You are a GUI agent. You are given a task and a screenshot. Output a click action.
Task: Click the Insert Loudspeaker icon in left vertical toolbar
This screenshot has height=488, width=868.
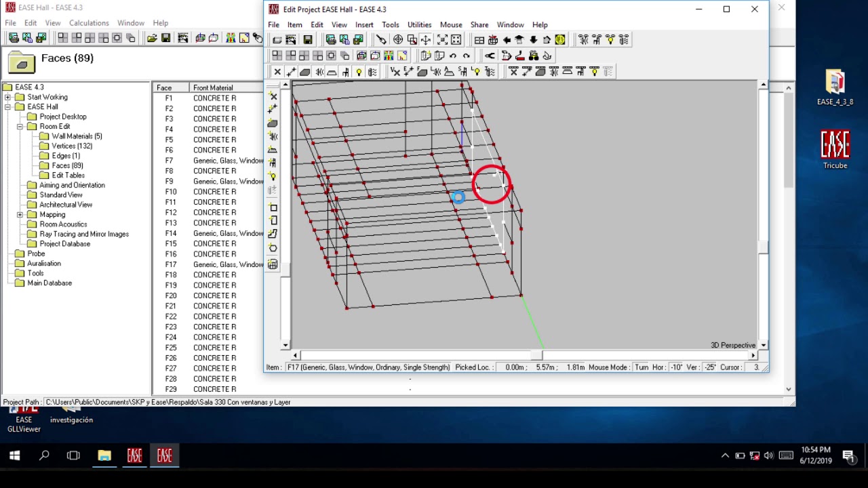point(273,136)
